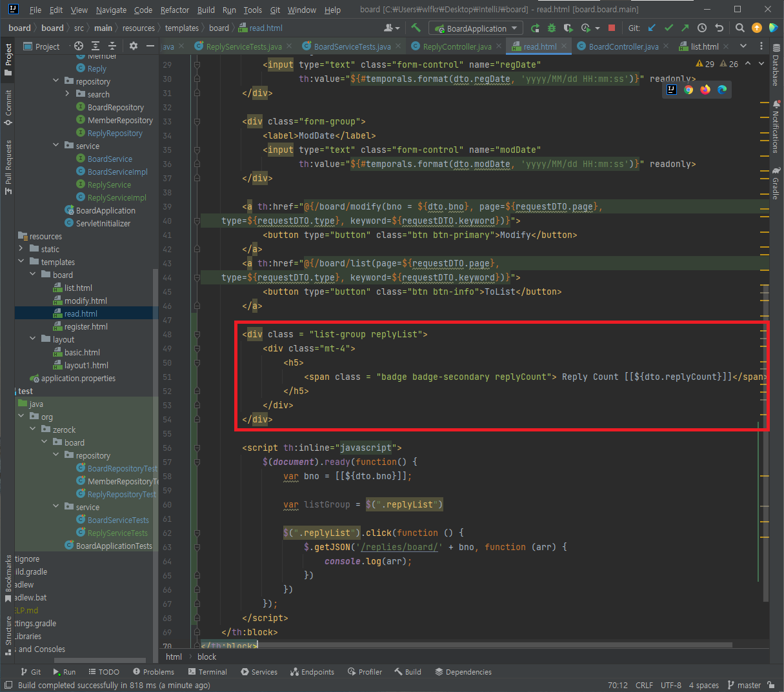Commit changes with the Git checkmark icon
Image resolution: width=784 pixels, height=692 pixels.
(668, 28)
